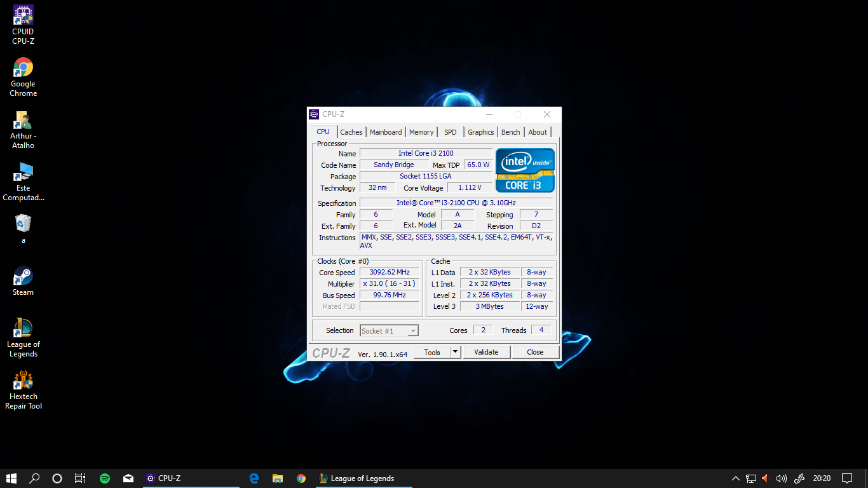Open the system volume tray icon
Screen dimensions: 868x488
click(x=781, y=478)
